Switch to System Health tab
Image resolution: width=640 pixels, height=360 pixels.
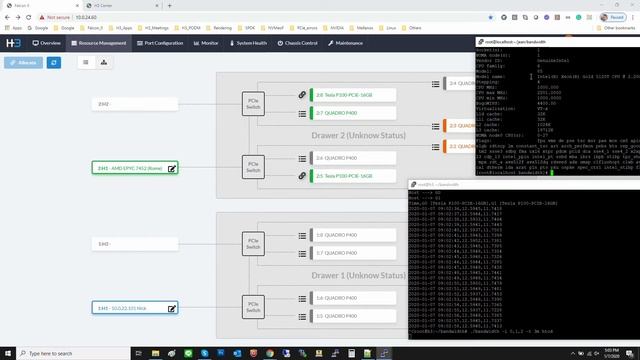(248, 43)
